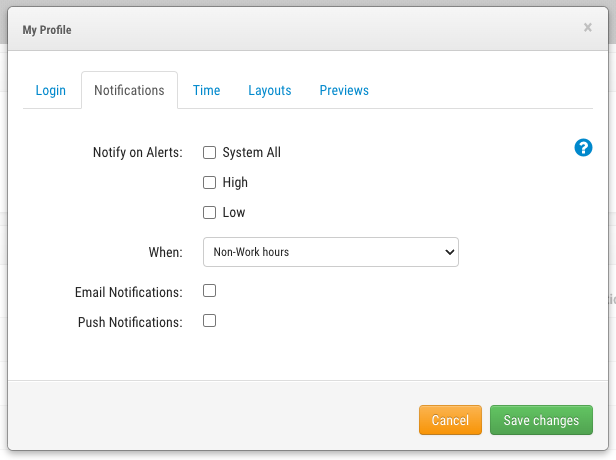Click the Email Notifications label text
616x460 pixels.
(x=128, y=293)
